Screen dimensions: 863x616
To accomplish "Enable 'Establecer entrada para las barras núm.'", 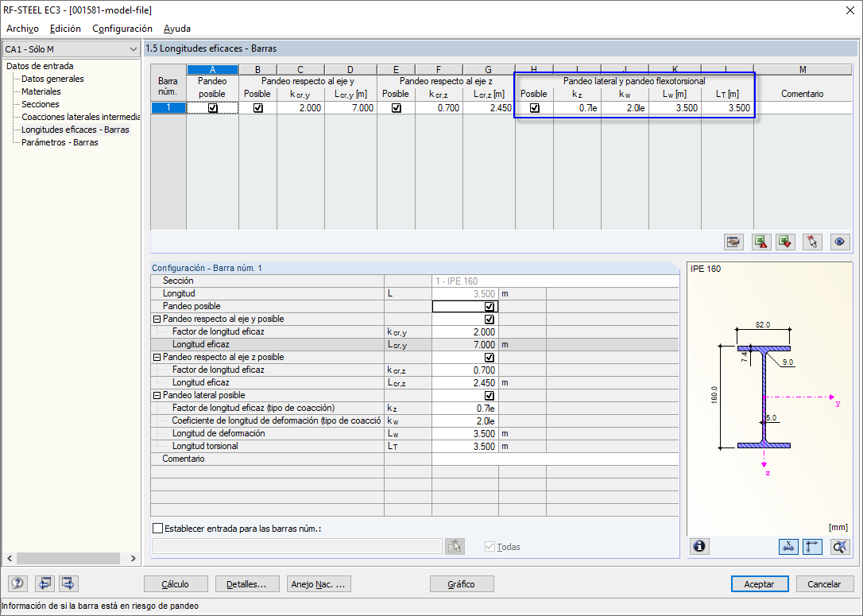I will tap(157, 529).
